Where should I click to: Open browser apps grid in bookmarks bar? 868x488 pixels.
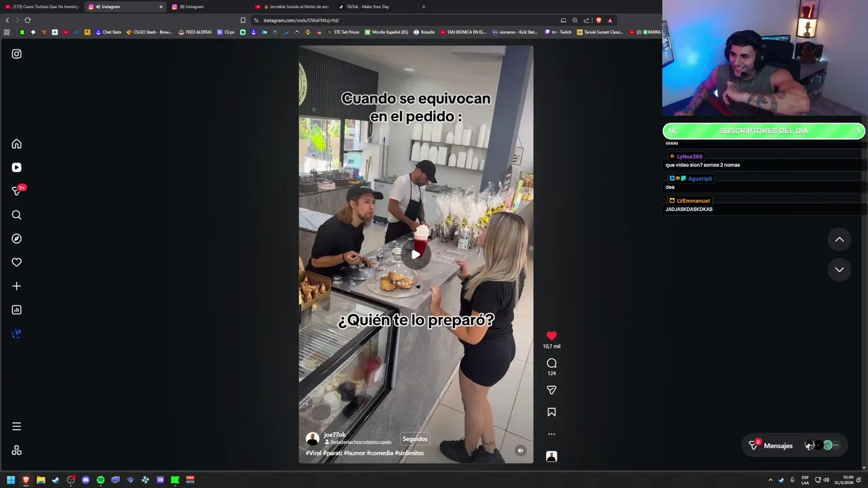7,32
